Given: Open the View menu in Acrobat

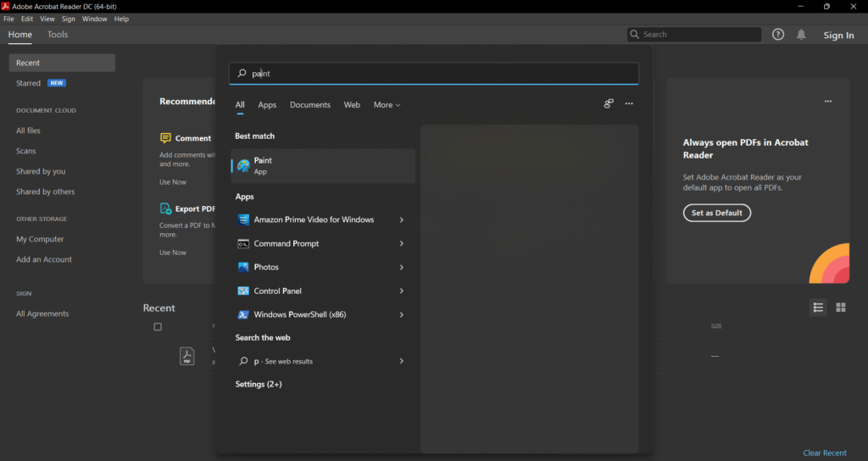Looking at the screenshot, I should 47,19.
